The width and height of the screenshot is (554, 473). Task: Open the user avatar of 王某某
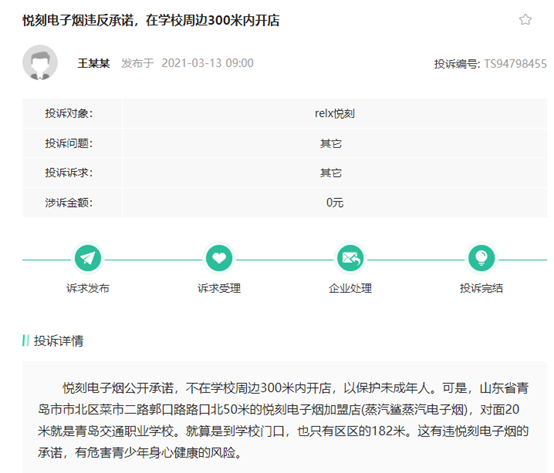click(x=40, y=63)
